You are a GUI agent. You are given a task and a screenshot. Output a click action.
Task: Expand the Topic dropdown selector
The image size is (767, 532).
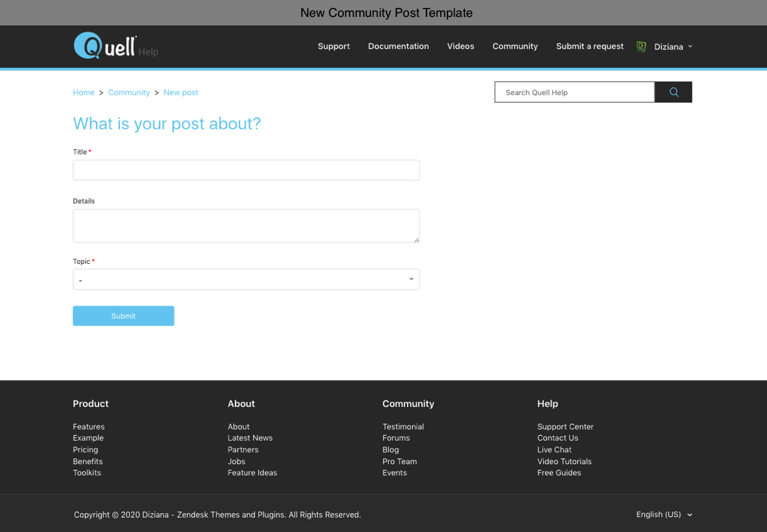coord(246,280)
